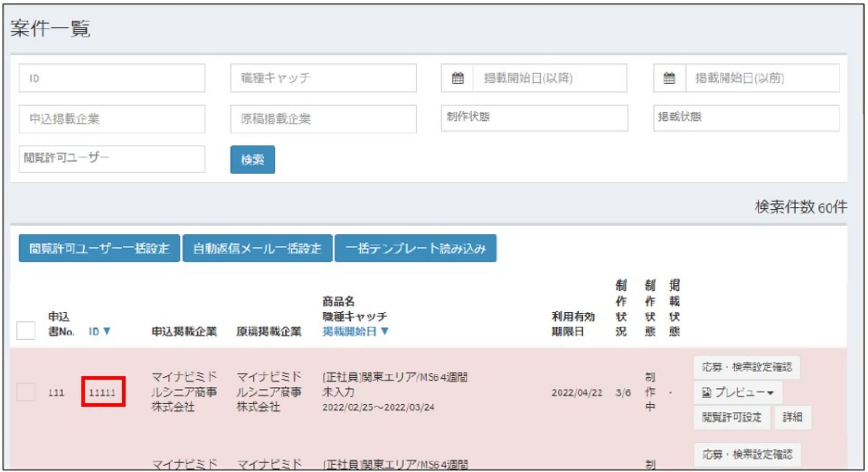Check the row checkbox for application 111
868x472 pixels.
pyautogui.click(x=26, y=393)
